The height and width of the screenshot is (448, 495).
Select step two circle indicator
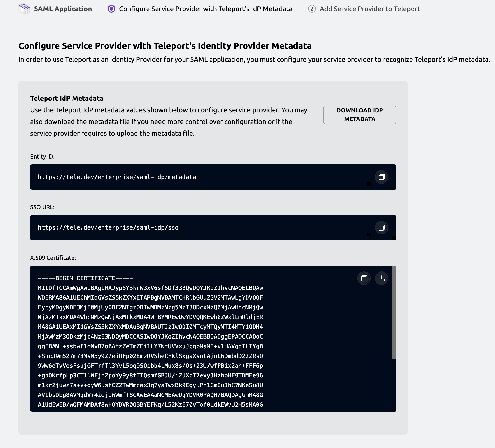(312, 9)
